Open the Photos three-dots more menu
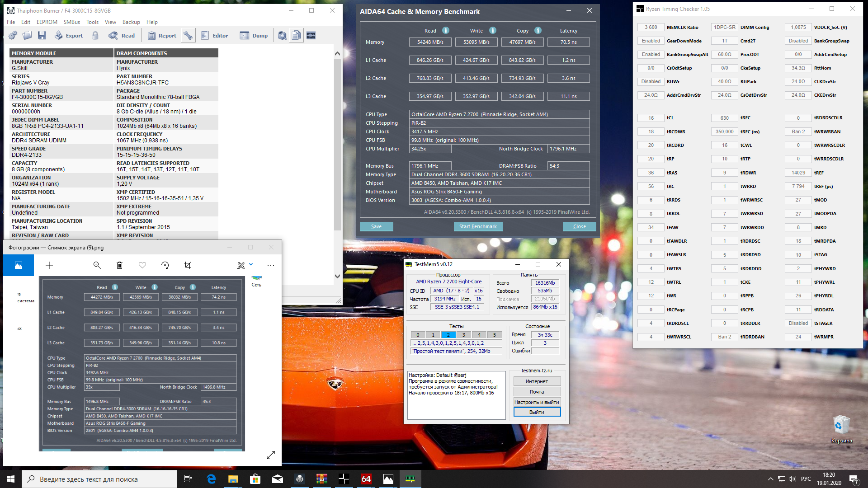868x488 pixels. [x=271, y=265]
